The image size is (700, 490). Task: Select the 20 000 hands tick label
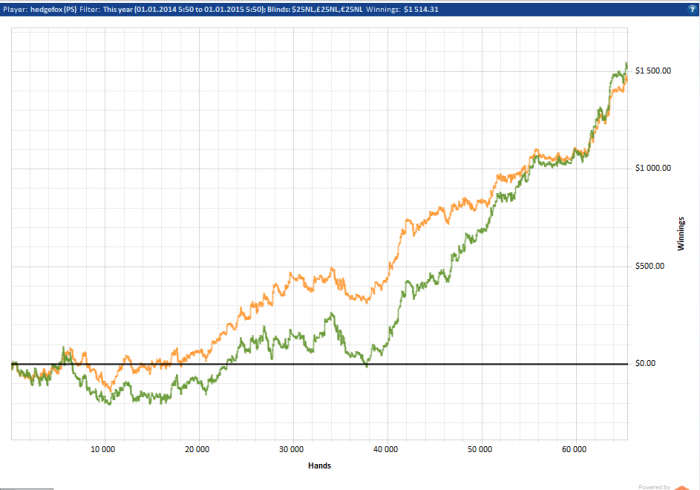(x=197, y=449)
